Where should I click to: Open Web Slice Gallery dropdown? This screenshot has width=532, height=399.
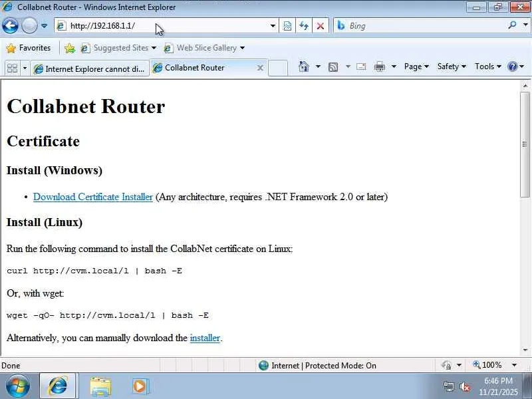pyautogui.click(x=204, y=48)
